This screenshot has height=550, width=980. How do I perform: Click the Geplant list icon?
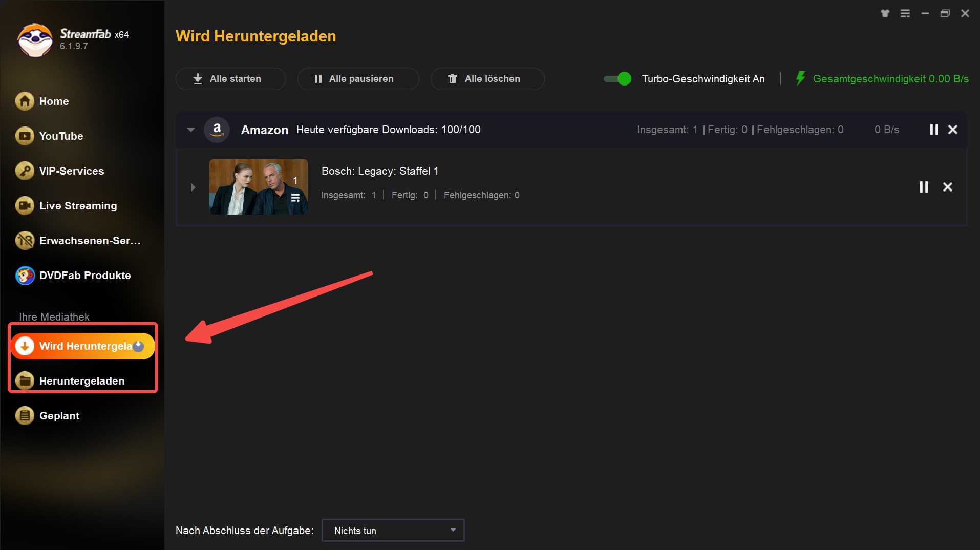click(25, 416)
